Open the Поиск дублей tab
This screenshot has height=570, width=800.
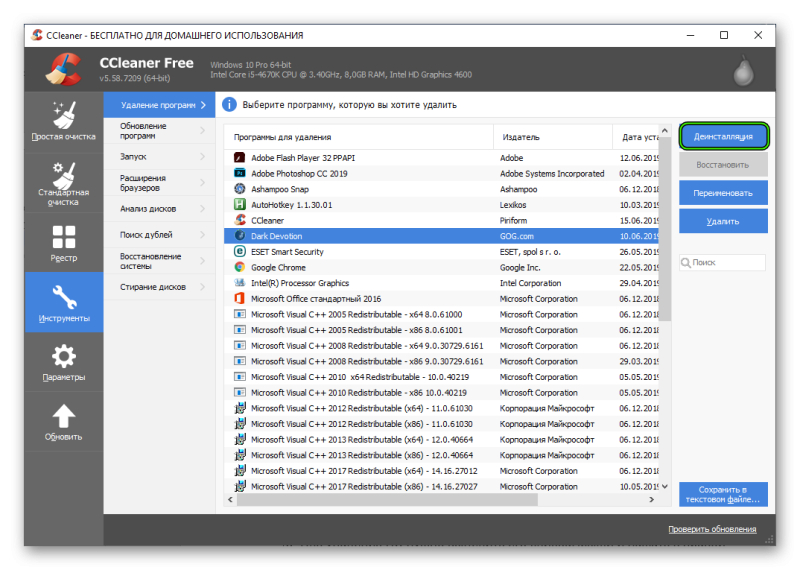159,235
